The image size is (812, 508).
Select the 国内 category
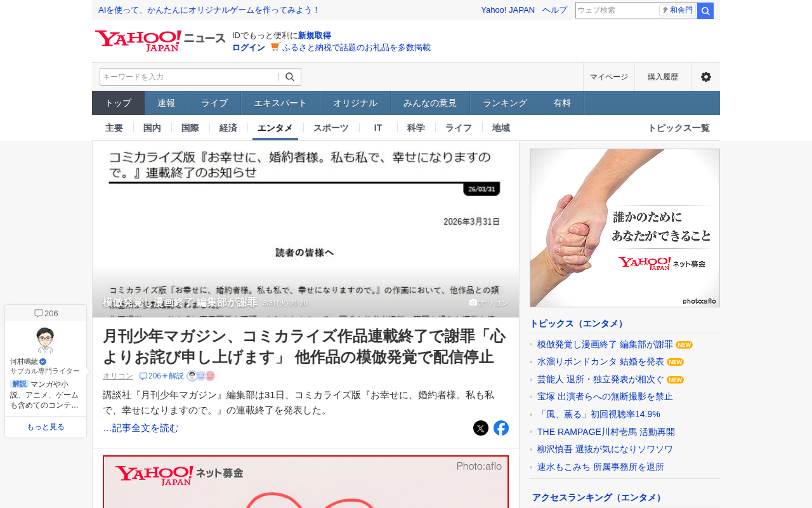(152, 128)
